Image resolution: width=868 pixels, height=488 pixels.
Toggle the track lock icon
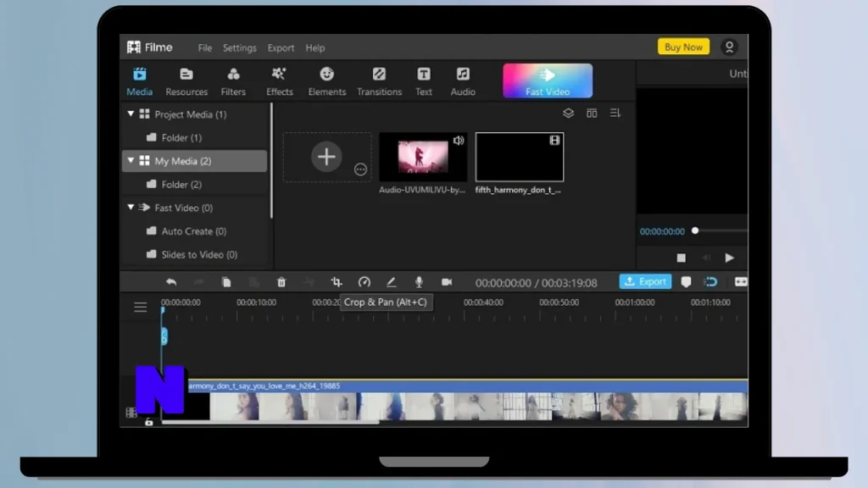(149, 422)
